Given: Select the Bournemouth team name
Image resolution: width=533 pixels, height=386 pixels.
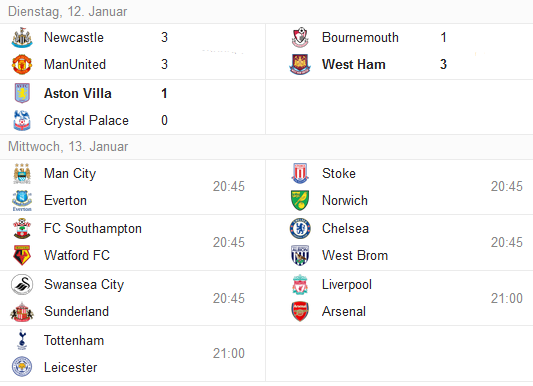Looking at the screenshot, I should (x=360, y=37).
